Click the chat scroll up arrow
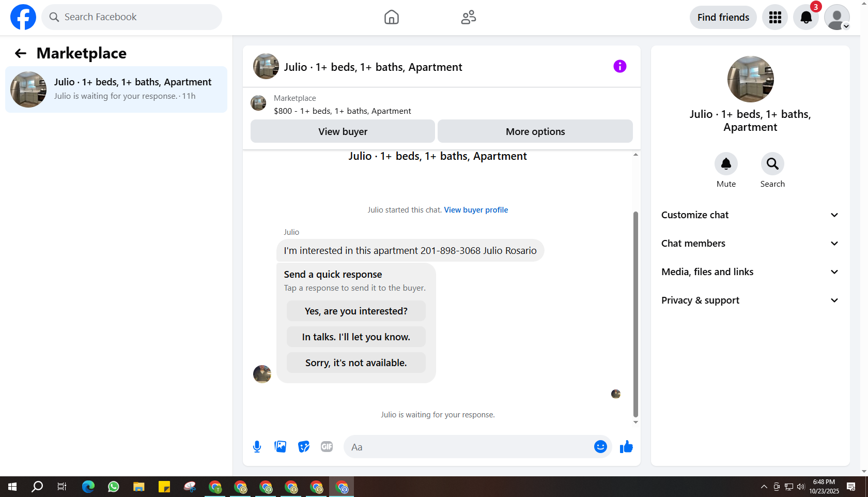Image resolution: width=868 pixels, height=497 pixels. [x=636, y=155]
